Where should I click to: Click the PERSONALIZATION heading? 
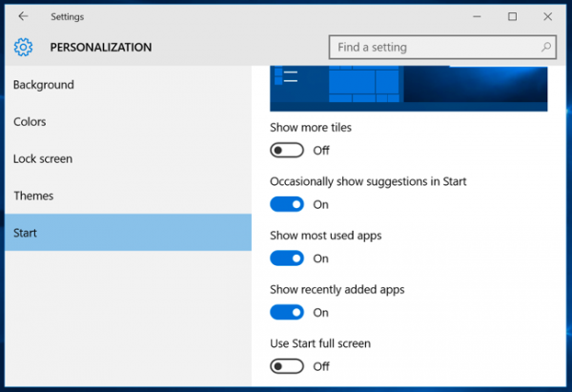101,47
